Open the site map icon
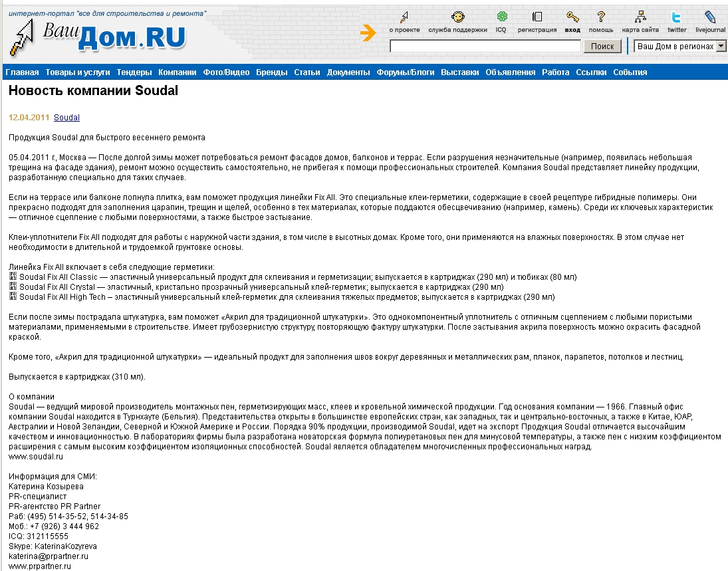Viewport: 728px width, 571px height. point(640,17)
